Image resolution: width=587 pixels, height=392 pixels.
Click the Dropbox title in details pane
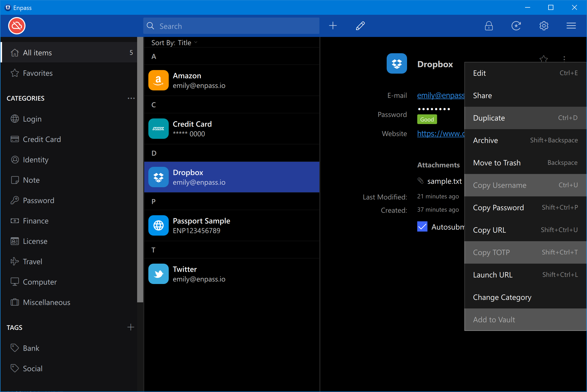pyautogui.click(x=435, y=64)
